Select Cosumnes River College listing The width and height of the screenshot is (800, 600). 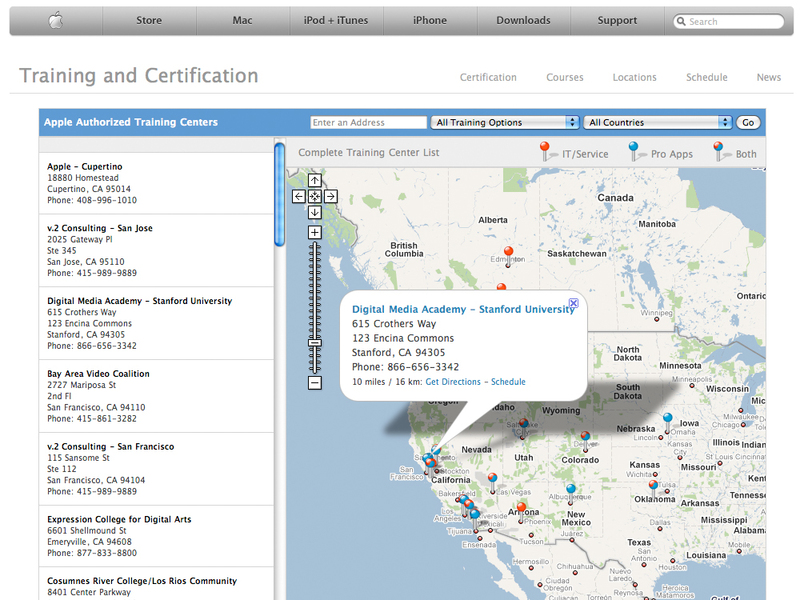click(156, 584)
